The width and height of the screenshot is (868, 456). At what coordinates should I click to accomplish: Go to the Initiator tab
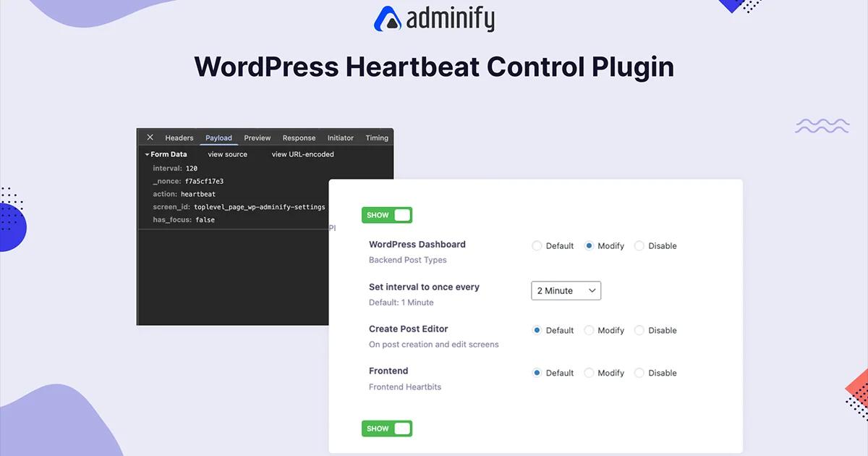point(340,138)
